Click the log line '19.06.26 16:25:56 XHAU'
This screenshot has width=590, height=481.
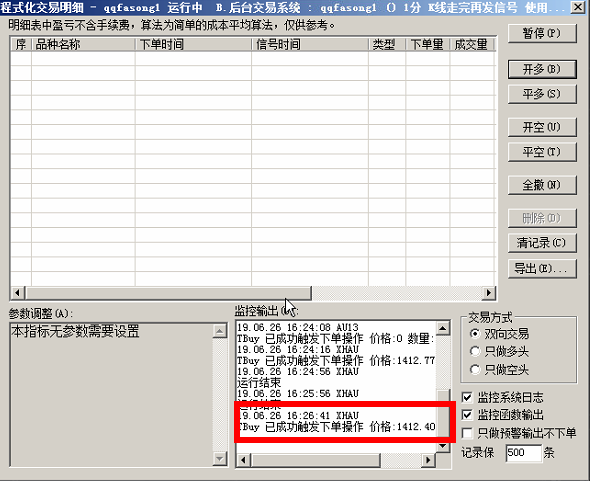coord(298,394)
